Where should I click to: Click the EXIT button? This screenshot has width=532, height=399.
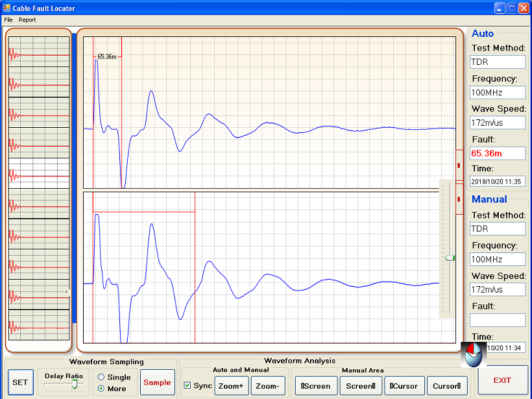click(x=502, y=380)
